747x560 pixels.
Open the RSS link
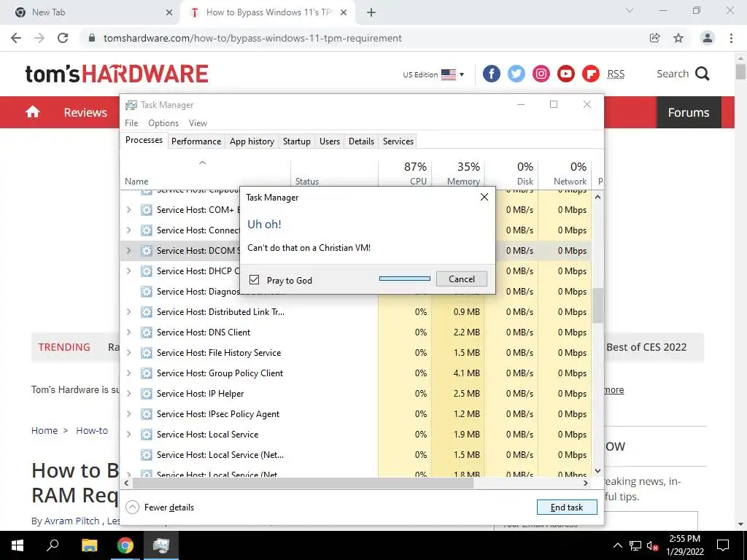(x=616, y=74)
